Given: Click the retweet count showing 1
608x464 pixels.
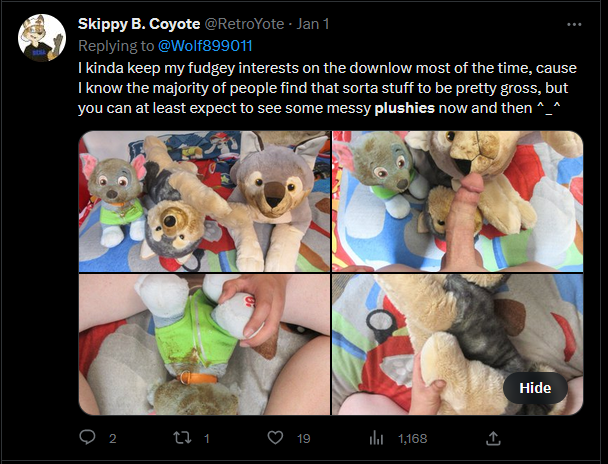Looking at the screenshot, I should [207, 438].
